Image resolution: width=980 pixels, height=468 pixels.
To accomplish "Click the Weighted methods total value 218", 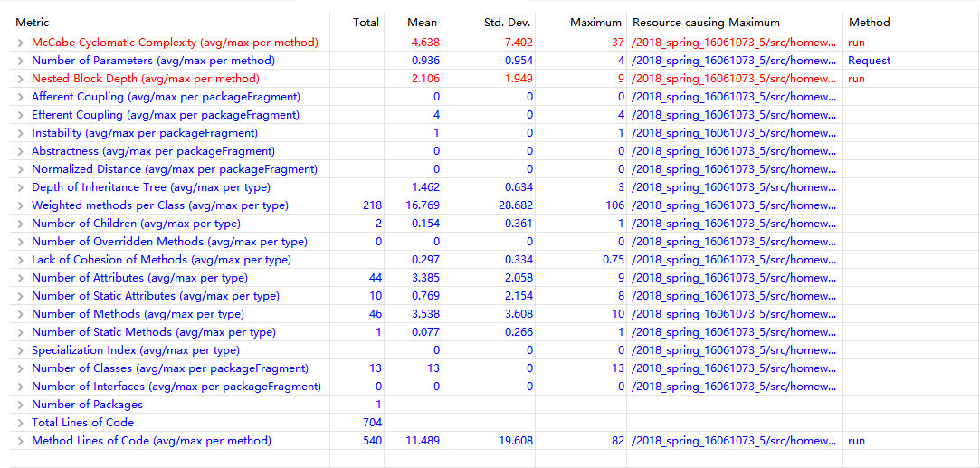I will [x=371, y=205].
